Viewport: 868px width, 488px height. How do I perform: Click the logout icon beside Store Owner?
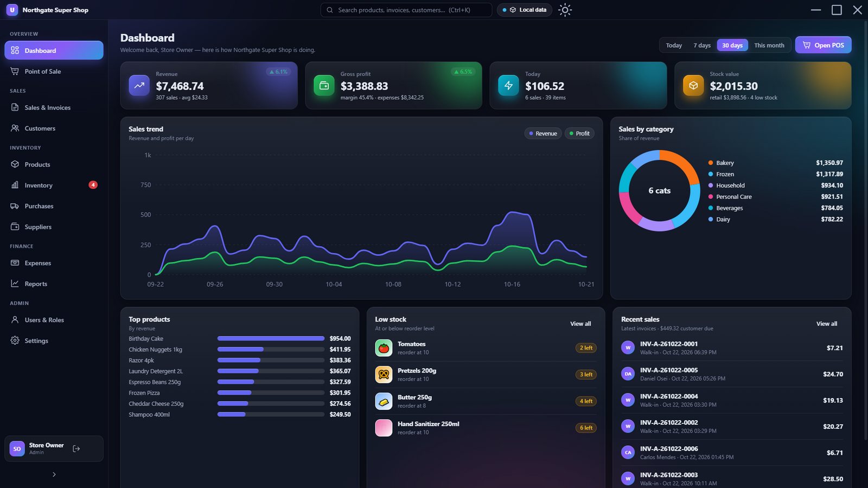point(76,448)
